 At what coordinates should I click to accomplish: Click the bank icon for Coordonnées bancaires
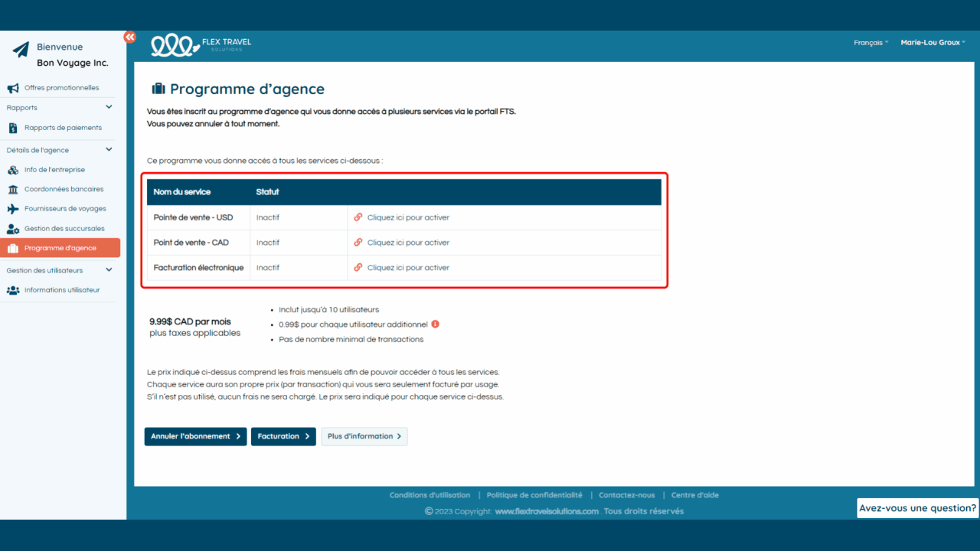13,189
